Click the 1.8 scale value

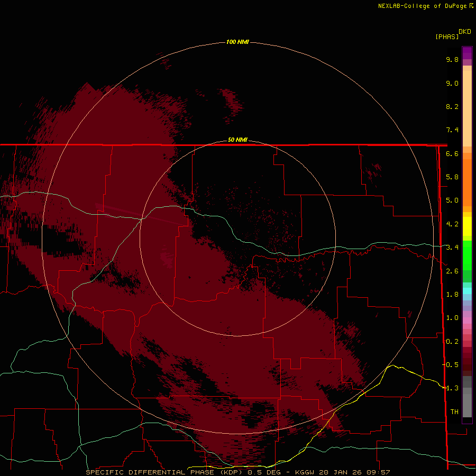coord(452,295)
